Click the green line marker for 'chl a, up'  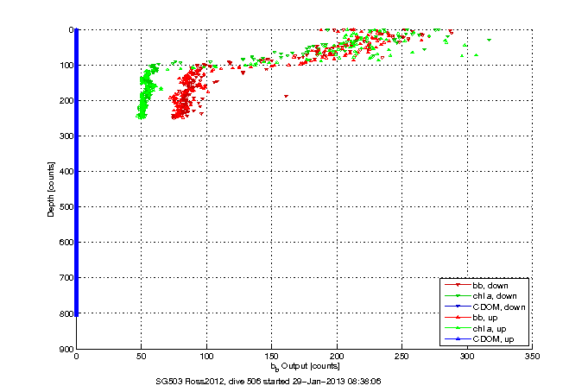458,328
